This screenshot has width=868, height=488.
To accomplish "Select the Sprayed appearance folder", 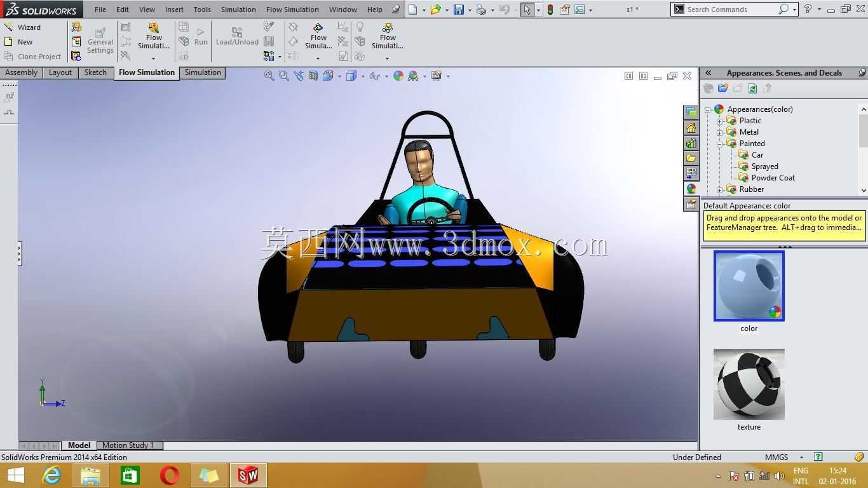I will click(764, 166).
